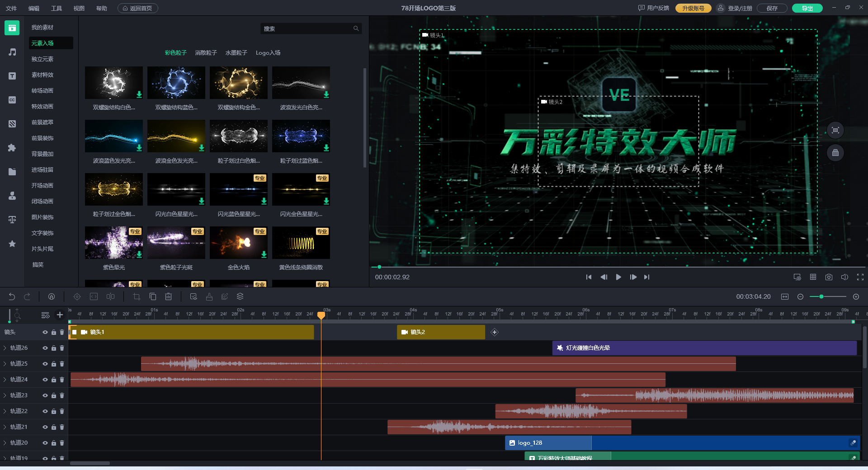The height and width of the screenshot is (470, 868).
Task: Switch to the 水墨粒子 tab
Action: pos(236,53)
